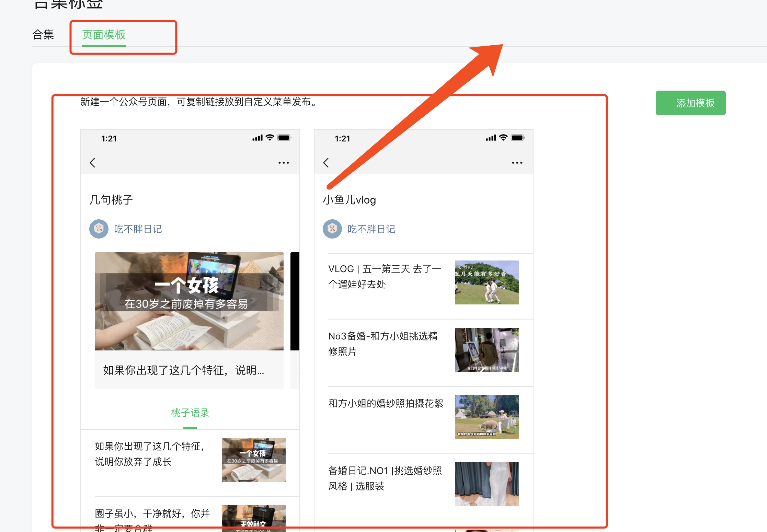
Task: Click the 一个女孩 large cover image
Action: click(189, 301)
